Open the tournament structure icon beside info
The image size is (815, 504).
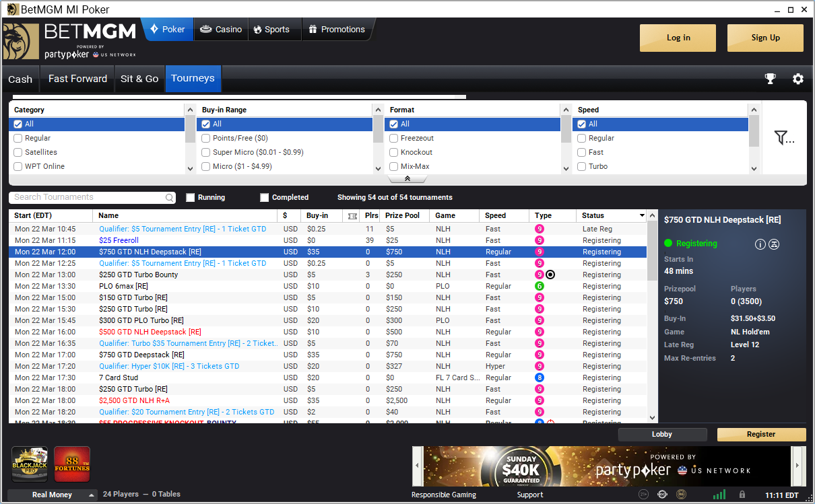[x=775, y=244]
